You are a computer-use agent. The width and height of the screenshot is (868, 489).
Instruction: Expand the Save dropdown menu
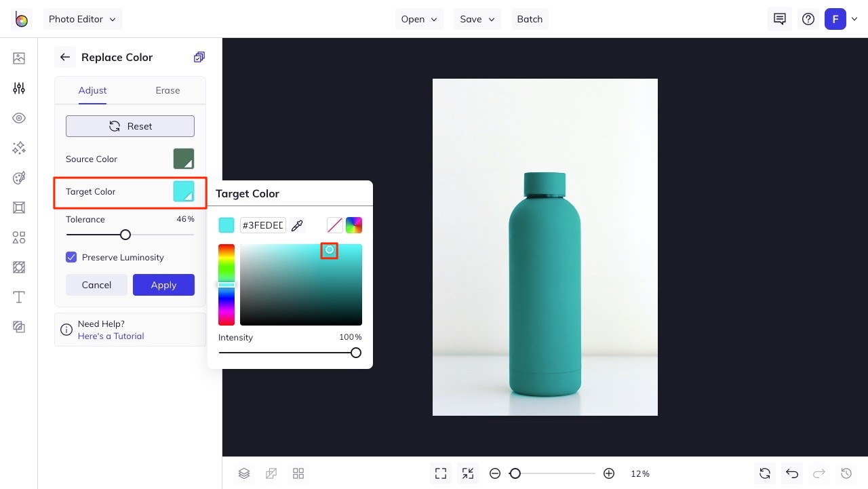(477, 19)
